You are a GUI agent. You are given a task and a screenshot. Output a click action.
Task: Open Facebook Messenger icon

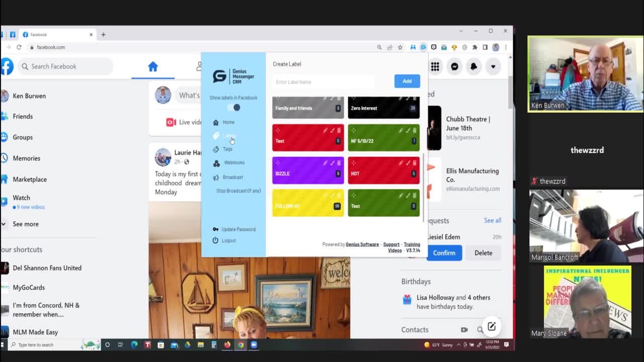pyautogui.click(x=454, y=66)
